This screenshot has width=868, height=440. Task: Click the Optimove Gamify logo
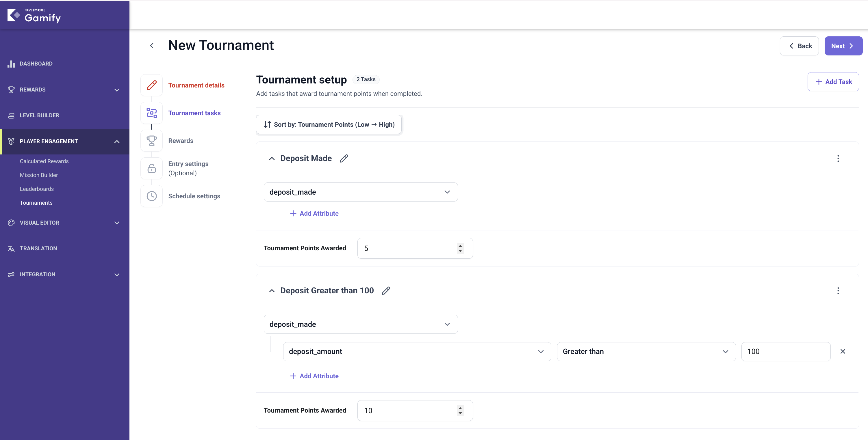34,16
